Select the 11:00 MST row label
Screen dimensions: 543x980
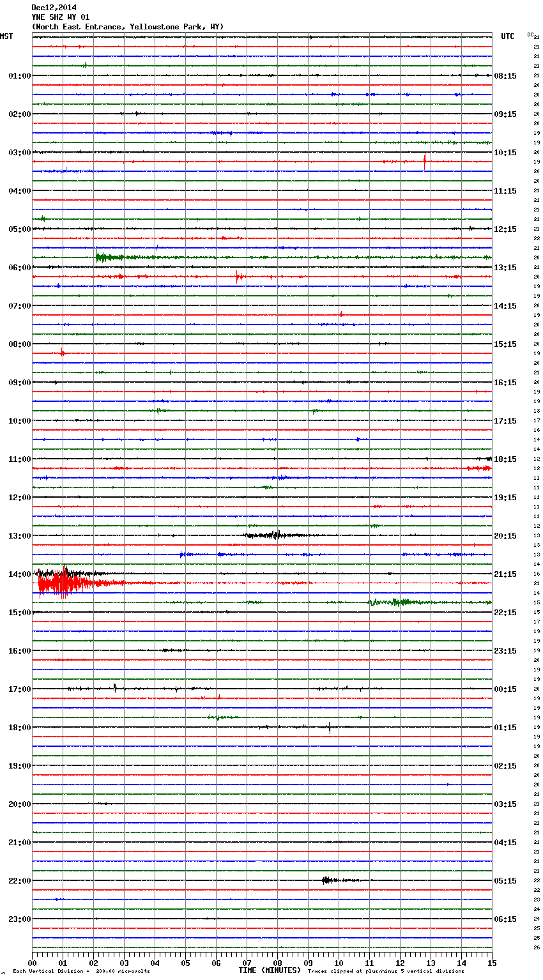pos(19,459)
